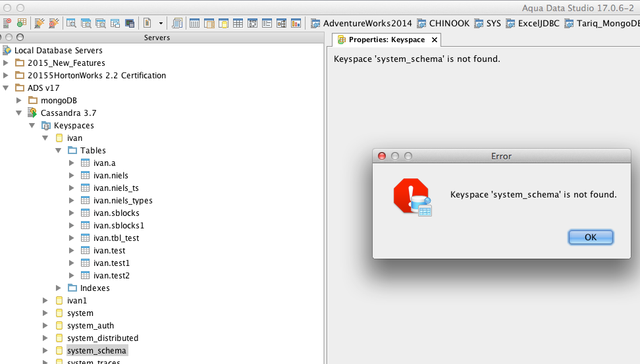Select the system_schema keyspace
This screenshot has width=640, height=364.
[x=97, y=351]
